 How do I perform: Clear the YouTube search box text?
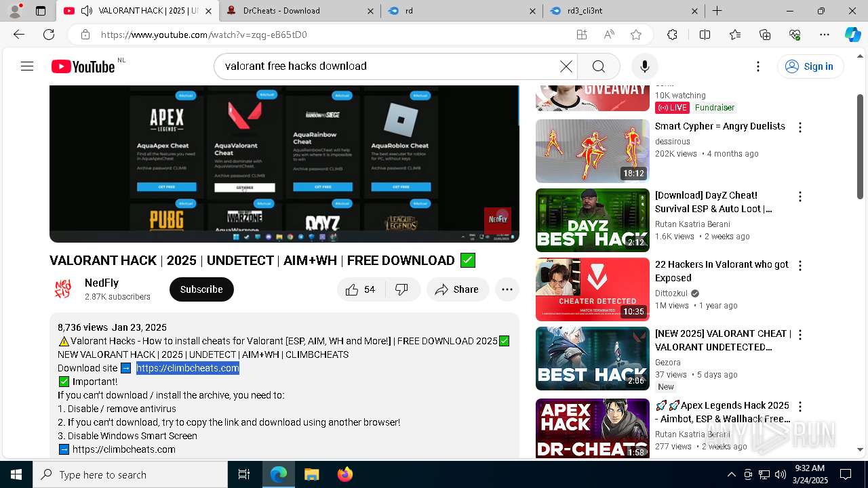click(566, 66)
